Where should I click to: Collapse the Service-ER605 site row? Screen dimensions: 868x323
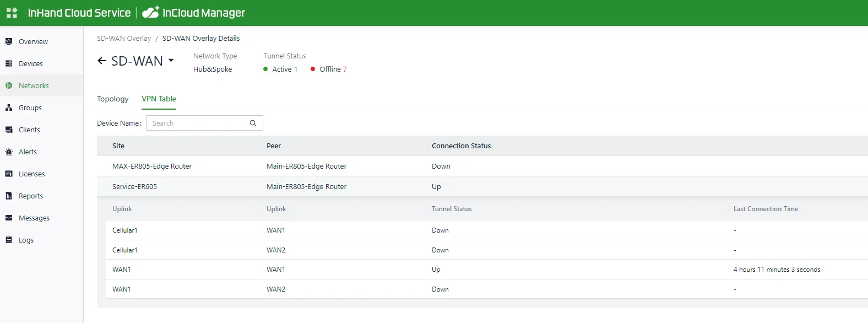(482, 186)
